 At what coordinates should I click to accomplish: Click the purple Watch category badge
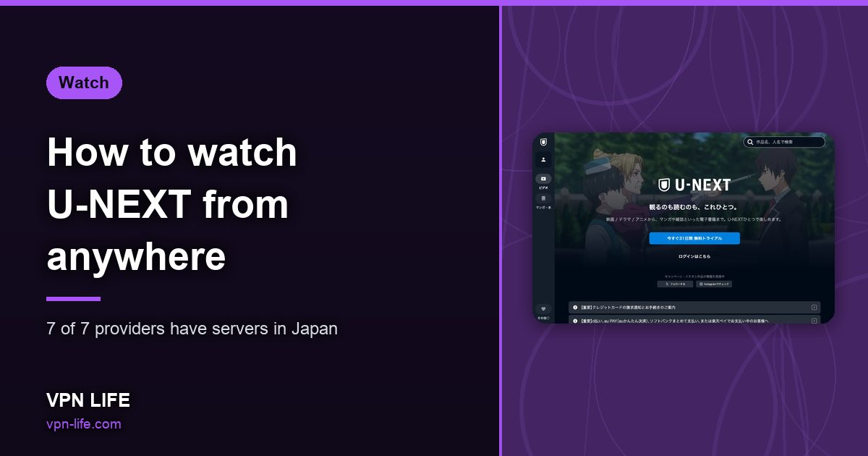(84, 83)
